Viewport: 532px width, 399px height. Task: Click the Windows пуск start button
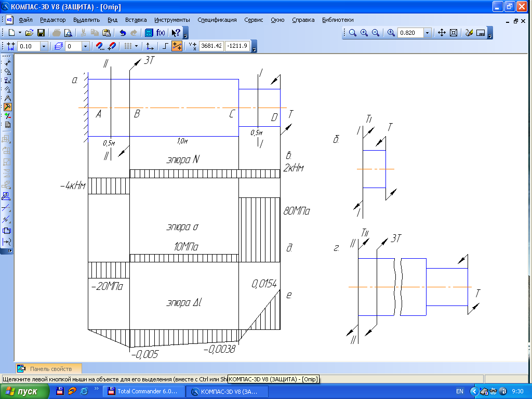pyautogui.click(x=24, y=392)
